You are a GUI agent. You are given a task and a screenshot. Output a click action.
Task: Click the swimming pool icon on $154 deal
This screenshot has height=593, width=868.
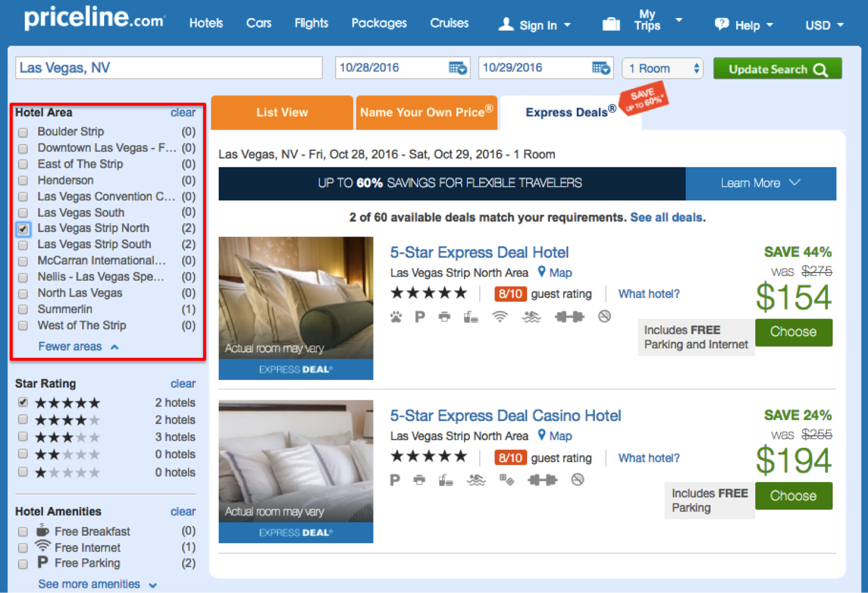coord(531,316)
